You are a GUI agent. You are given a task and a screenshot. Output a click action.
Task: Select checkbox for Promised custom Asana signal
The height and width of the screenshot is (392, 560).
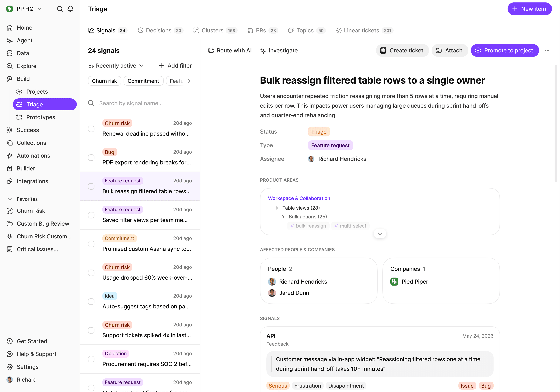click(x=91, y=244)
